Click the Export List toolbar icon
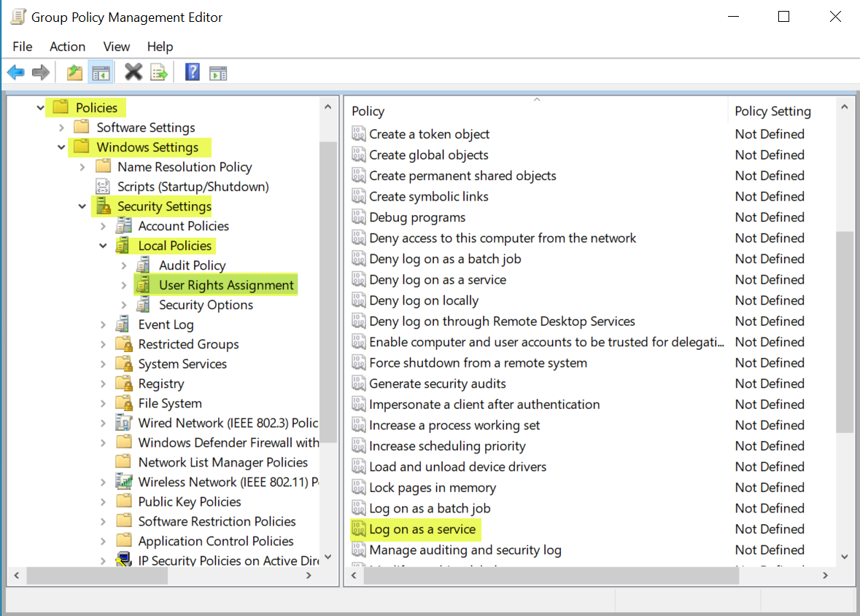This screenshot has width=860, height=616. point(159,72)
